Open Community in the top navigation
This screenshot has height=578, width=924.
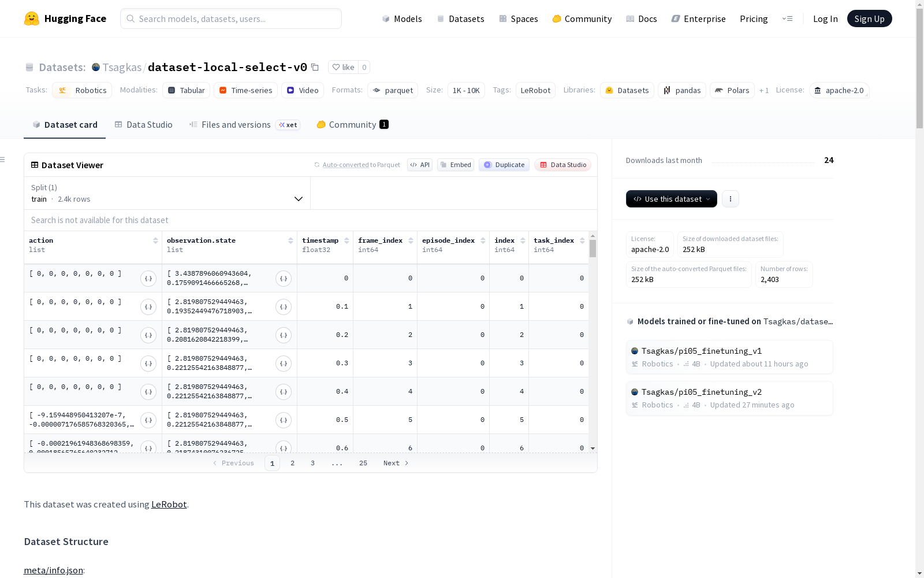pyautogui.click(x=582, y=18)
